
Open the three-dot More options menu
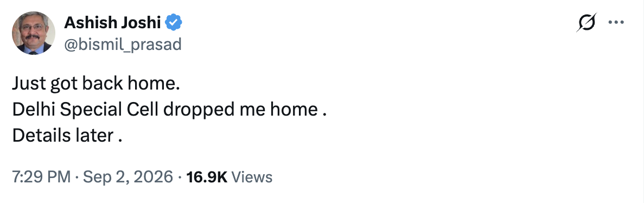coord(616,23)
